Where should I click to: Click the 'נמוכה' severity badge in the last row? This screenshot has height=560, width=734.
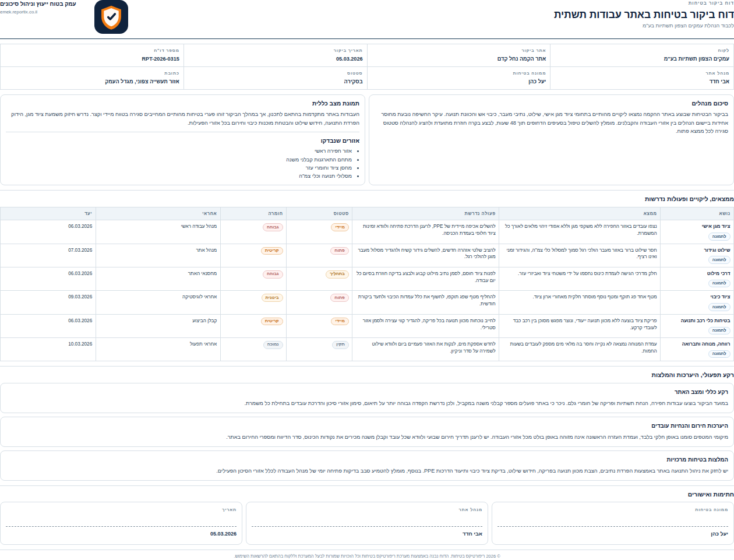tap(273, 344)
